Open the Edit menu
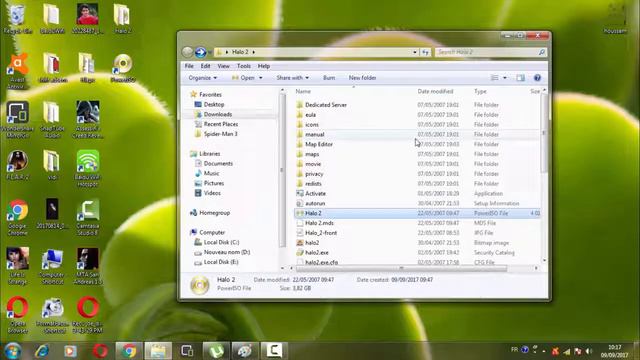Screen dimensions: 640x360 click(x=205, y=66)
